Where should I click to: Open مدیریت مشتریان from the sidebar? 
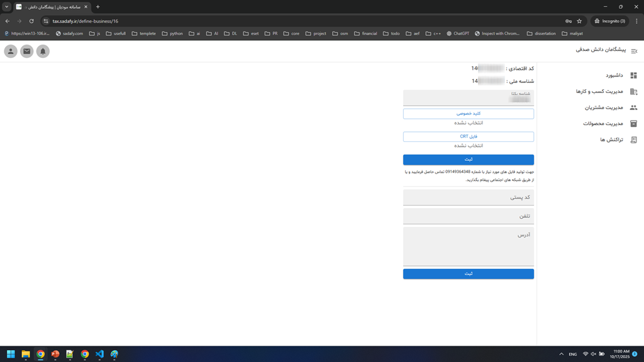pos(610,107)
